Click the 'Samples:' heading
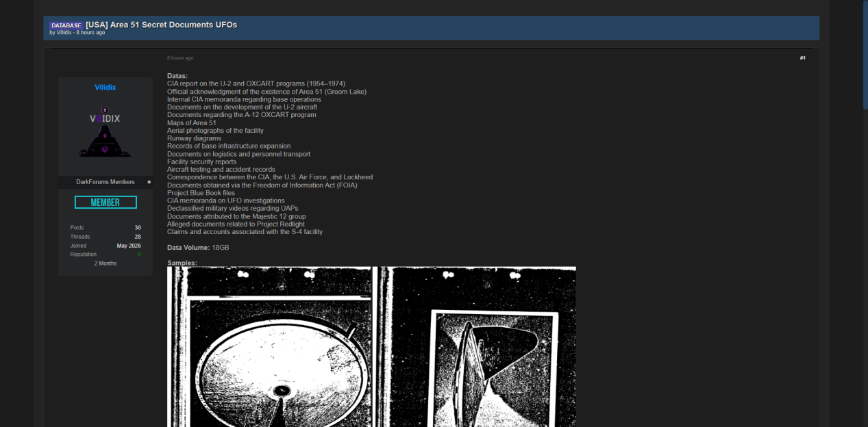This screenshot has height=427, width=868. pyautogui.click(x=182, y=263)
